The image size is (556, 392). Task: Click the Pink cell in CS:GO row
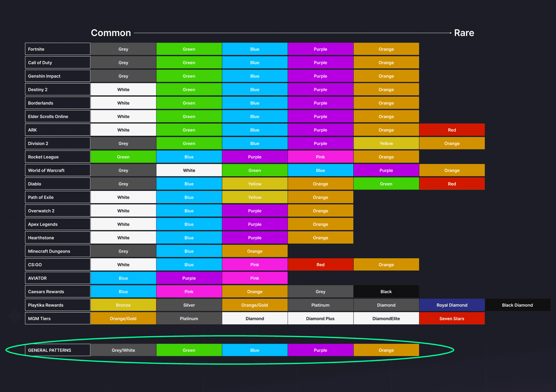point(255,265)
